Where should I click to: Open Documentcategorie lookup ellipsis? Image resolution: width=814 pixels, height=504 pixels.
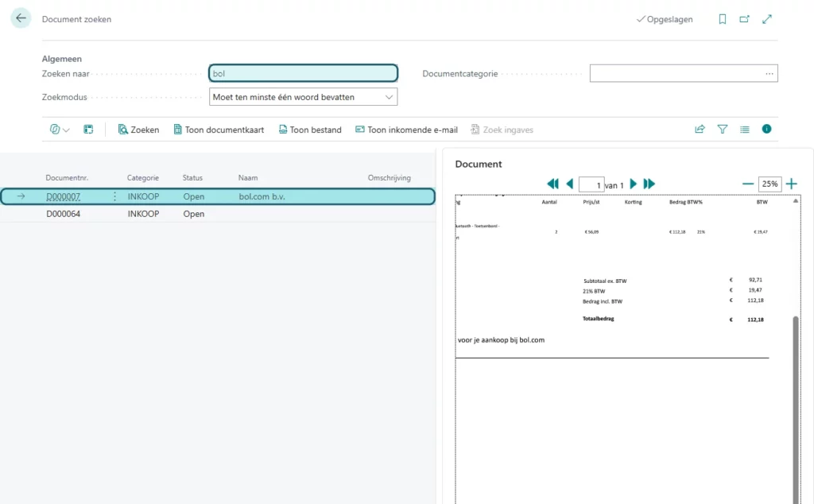(769, 73)
